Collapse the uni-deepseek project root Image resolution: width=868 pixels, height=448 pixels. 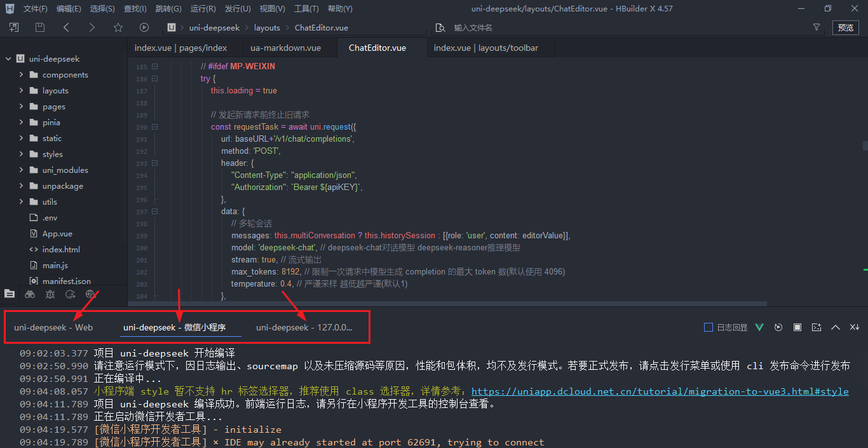coord(8,58)
